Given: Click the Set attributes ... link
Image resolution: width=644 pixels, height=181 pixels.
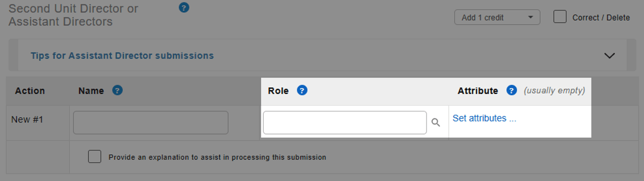Looking at the screenshot, I should pyautogui.click(x=484, y=118).
